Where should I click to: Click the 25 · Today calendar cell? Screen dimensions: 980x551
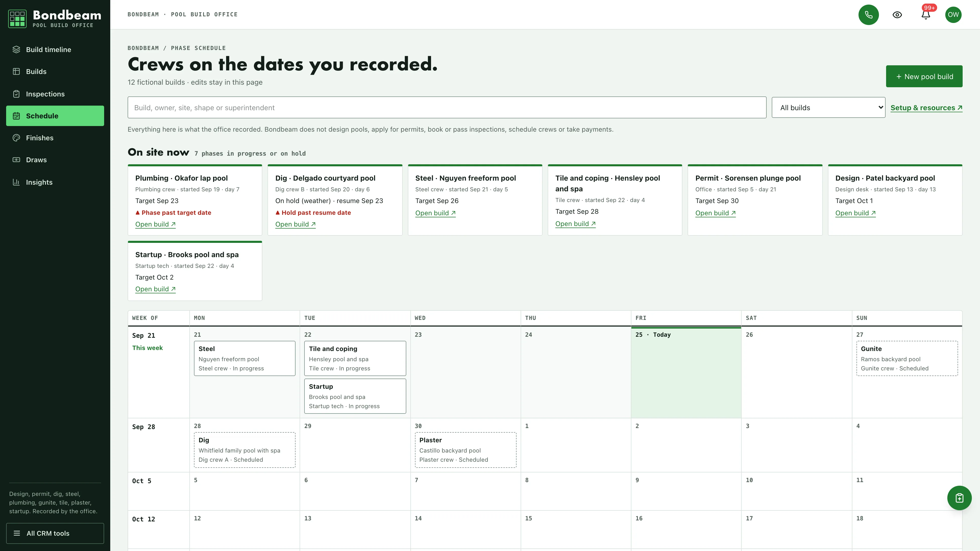tap(686, 373)
